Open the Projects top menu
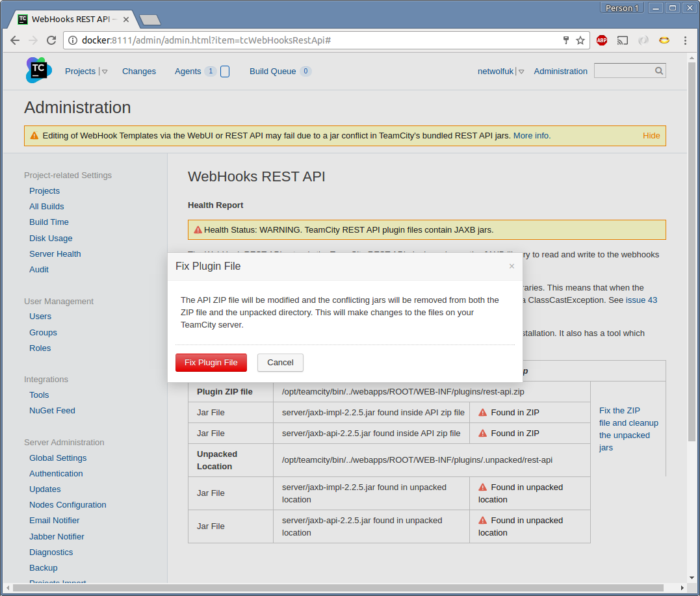700x596 pixels. (x=81, y=71)
